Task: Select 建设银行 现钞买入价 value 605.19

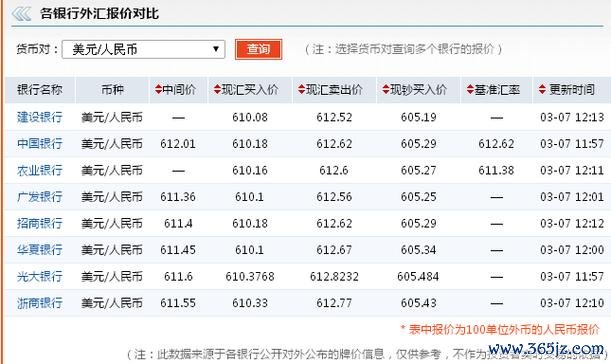Action: tap(419, 117)
